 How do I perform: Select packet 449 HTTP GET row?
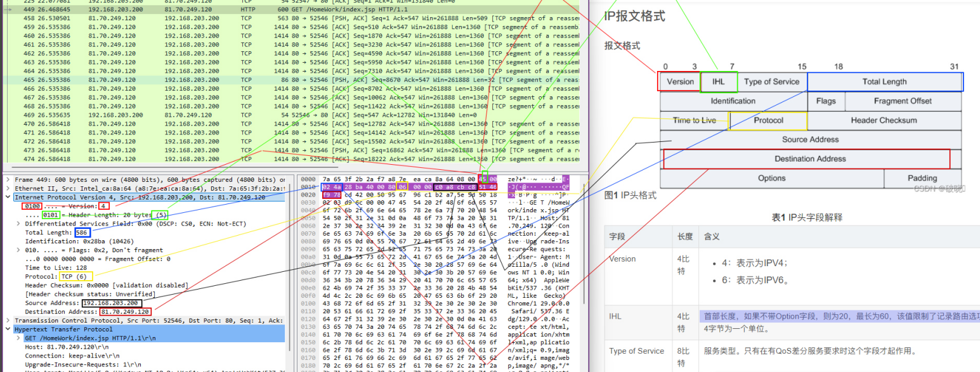tap(292, 10)
